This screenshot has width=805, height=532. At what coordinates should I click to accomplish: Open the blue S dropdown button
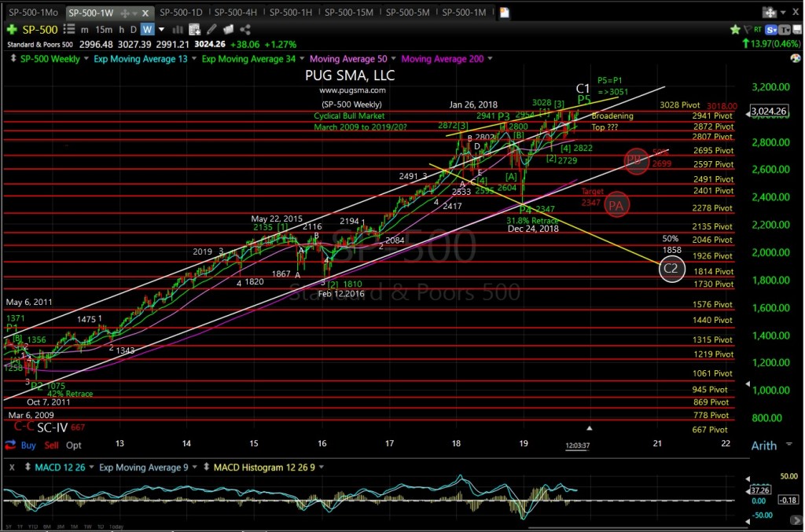coord(772,30)
